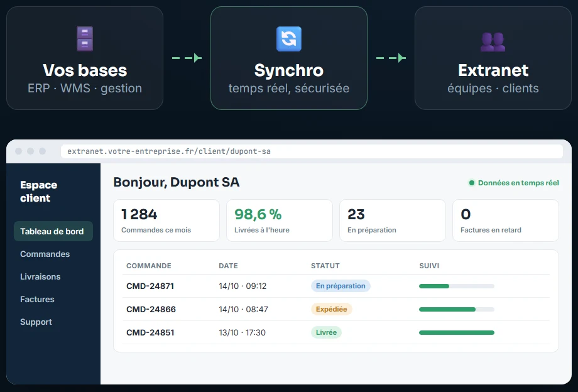
Task: Select order CMD-24851
Action: 150,332
